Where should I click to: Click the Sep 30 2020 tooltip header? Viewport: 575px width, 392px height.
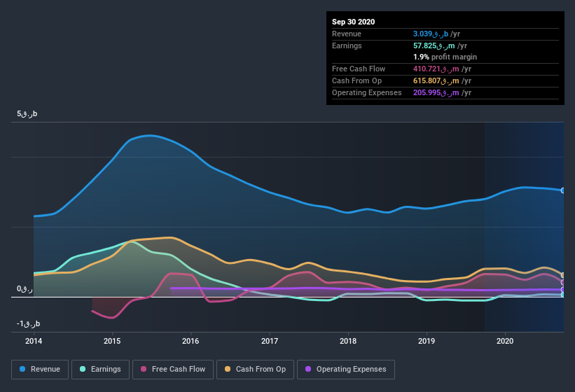(x=354, y=22)
